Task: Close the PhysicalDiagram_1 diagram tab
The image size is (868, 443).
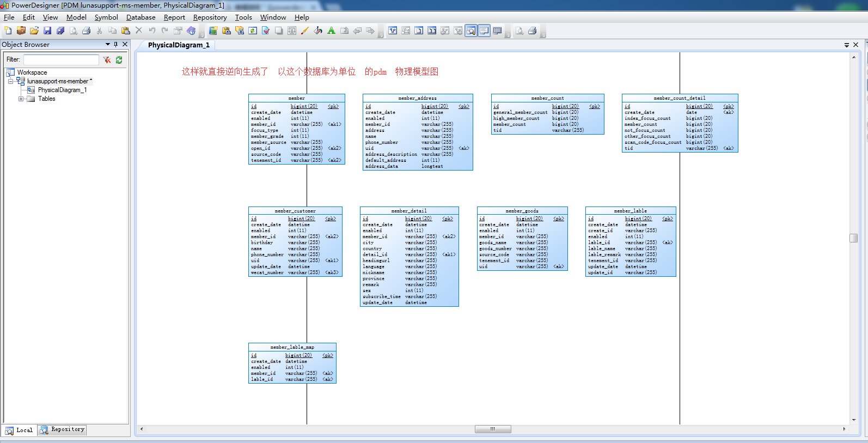Action: [856, 45]
